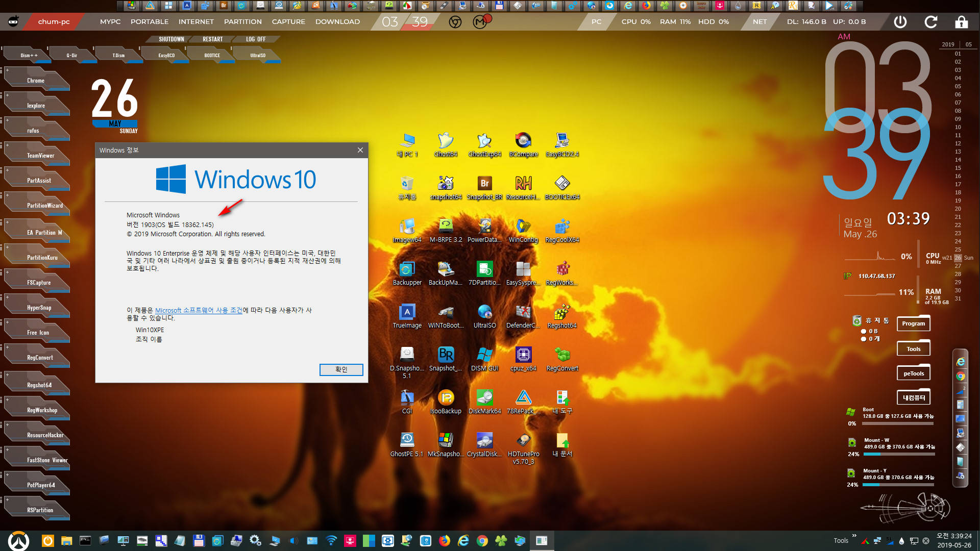This screenshot has width=980, height=551.
Task: Launch HDTunePro v5.70_3 icon
Action: tap(523, 448)
